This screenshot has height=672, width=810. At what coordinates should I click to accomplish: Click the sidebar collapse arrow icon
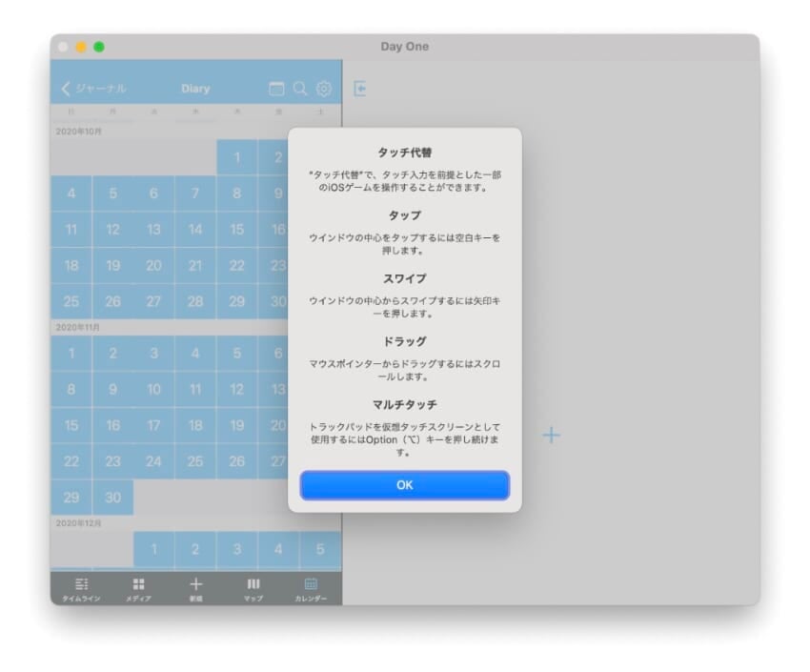pyautogui.click(x=360, y=89)
